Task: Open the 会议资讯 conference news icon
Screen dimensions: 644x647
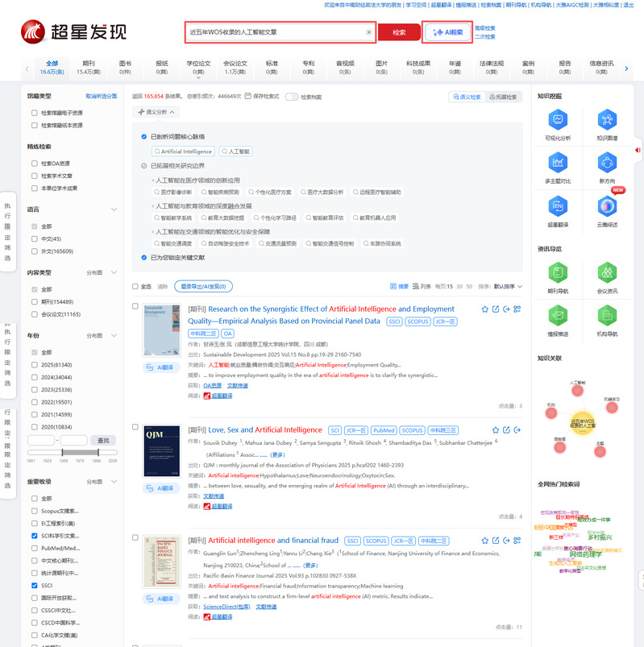Action: click(x=607, y=274)
